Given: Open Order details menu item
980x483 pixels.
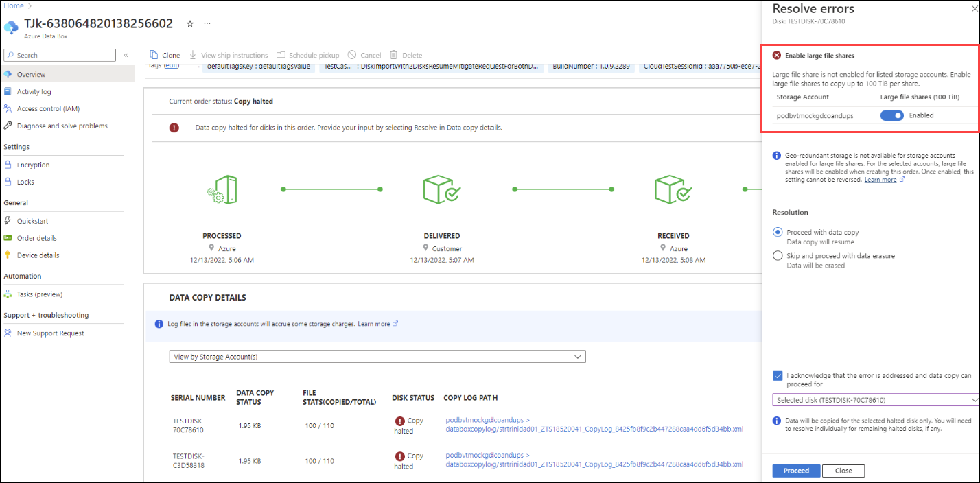Looking at the screenshot, I should (x=36, y=238).
